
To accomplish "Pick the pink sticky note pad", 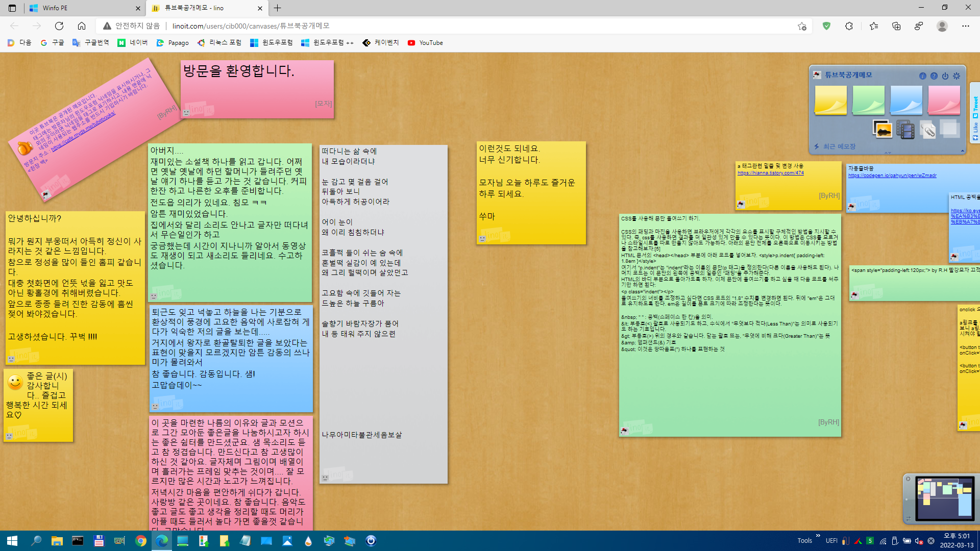I will 944,100.
